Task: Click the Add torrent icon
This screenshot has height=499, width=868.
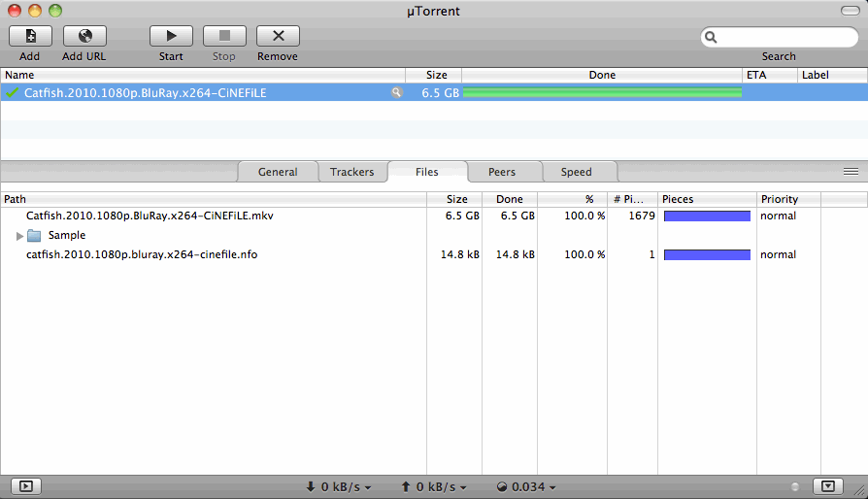Action: 30,36
